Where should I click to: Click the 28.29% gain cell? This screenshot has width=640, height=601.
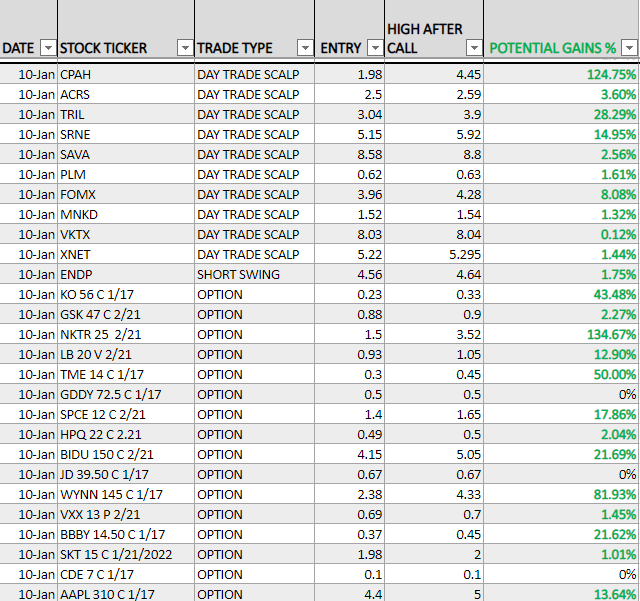561,114
